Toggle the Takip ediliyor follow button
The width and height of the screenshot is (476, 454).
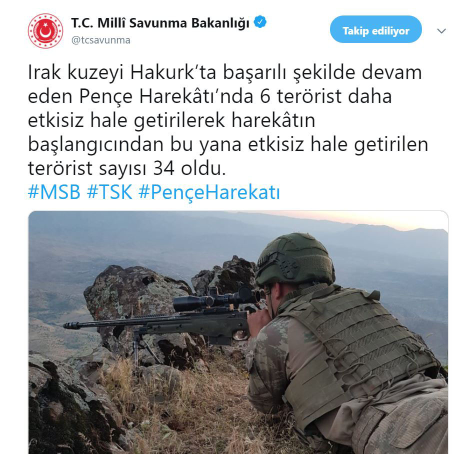(x=376, y=29)
